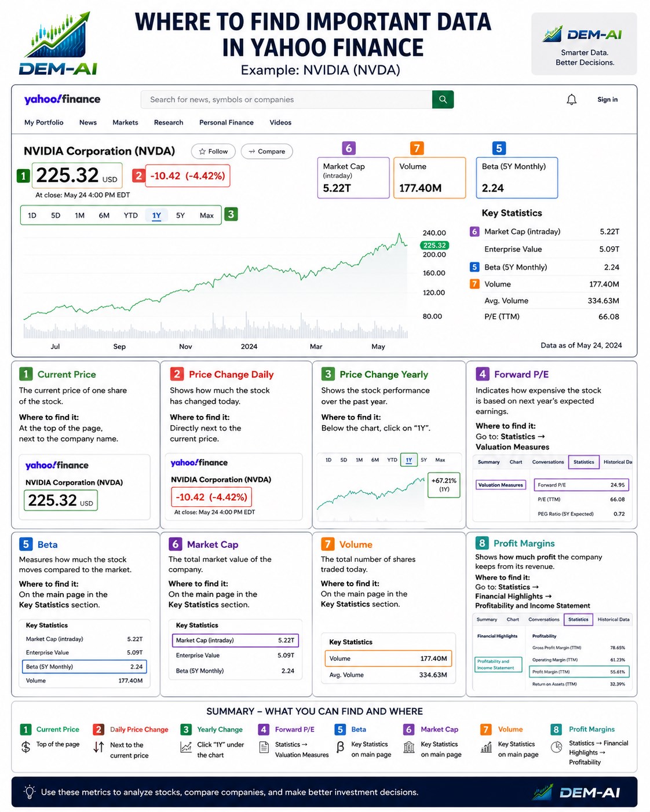Click the 'Data as of May 24, 2024' text
Screen dimensions: 650x812
581,345
